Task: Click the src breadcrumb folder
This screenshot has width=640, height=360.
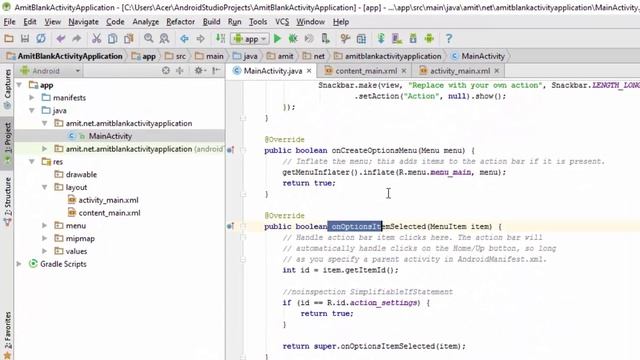Action: [x=176, y=56]
